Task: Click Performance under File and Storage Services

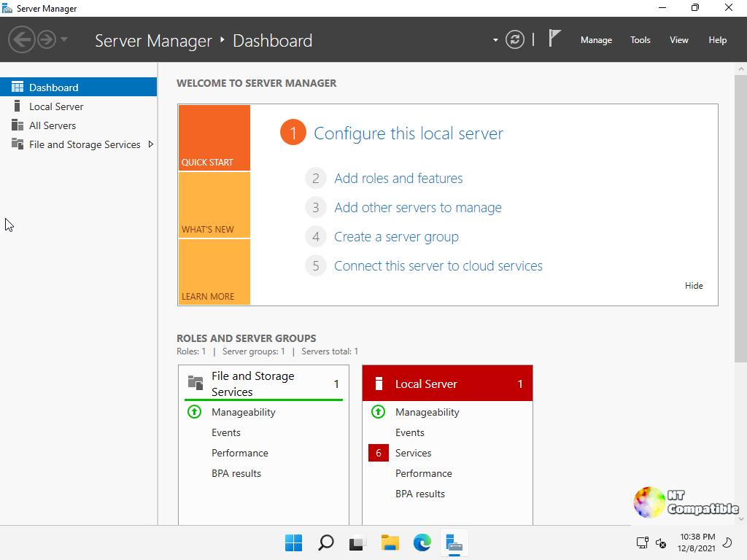Action: pos(239,453)
